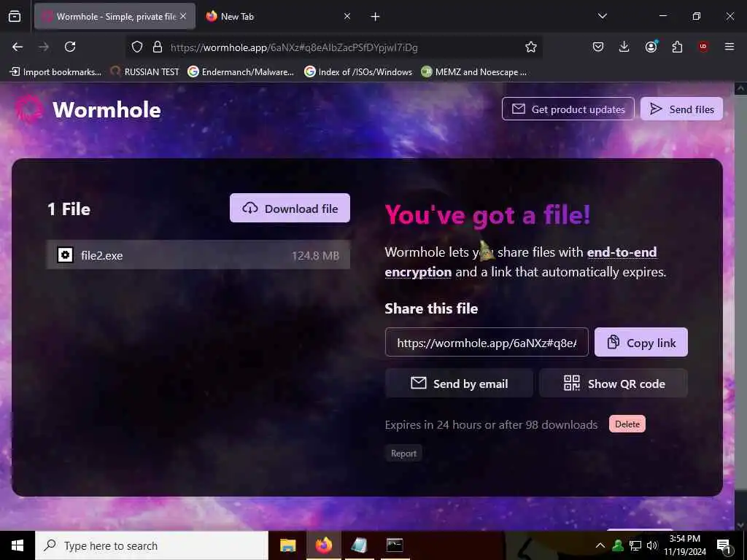Image resolution: width=747 pixels, height=560 pixels.
Task: Open the notepad-like app on the taskbar
Action: click(359, 545)
